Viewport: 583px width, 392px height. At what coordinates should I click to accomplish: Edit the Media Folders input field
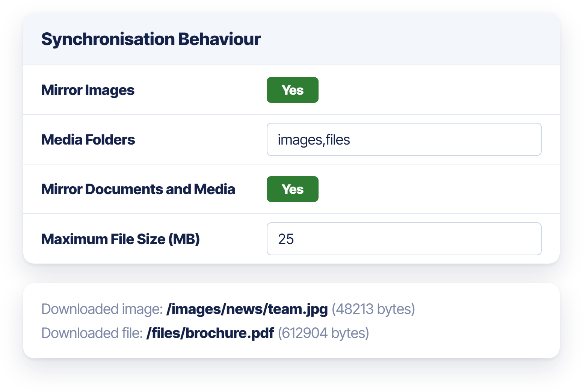click(x=404, y=140)
